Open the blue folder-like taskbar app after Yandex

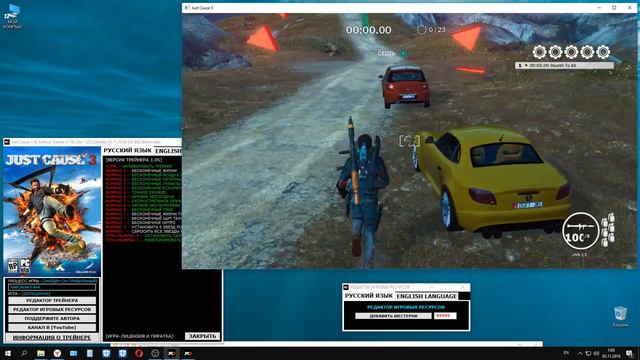73,353
